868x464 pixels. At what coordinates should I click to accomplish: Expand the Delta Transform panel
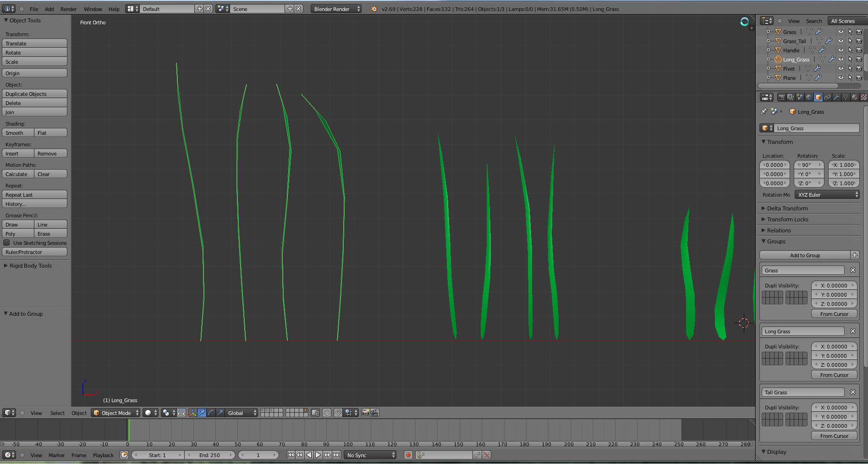pos(787,208)
